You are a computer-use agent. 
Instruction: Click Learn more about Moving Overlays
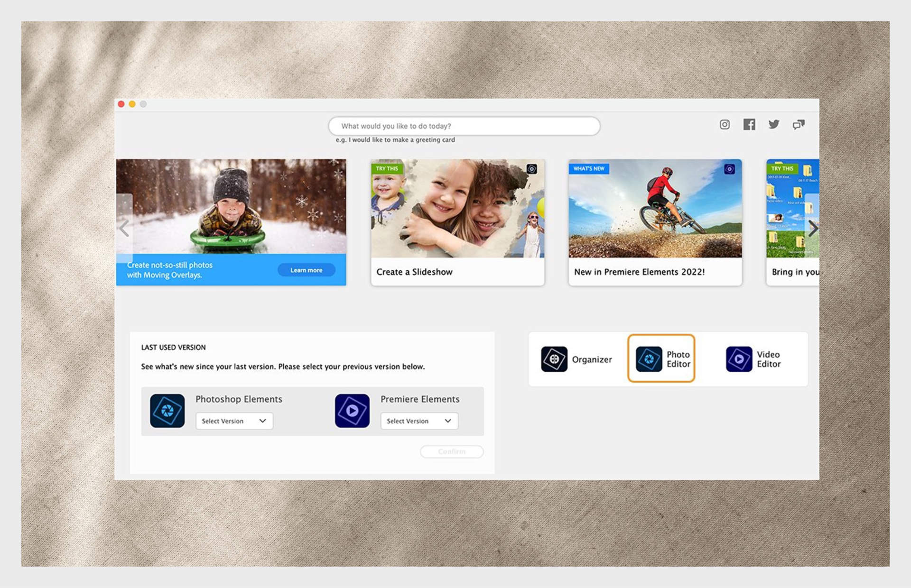coord(306,270)
